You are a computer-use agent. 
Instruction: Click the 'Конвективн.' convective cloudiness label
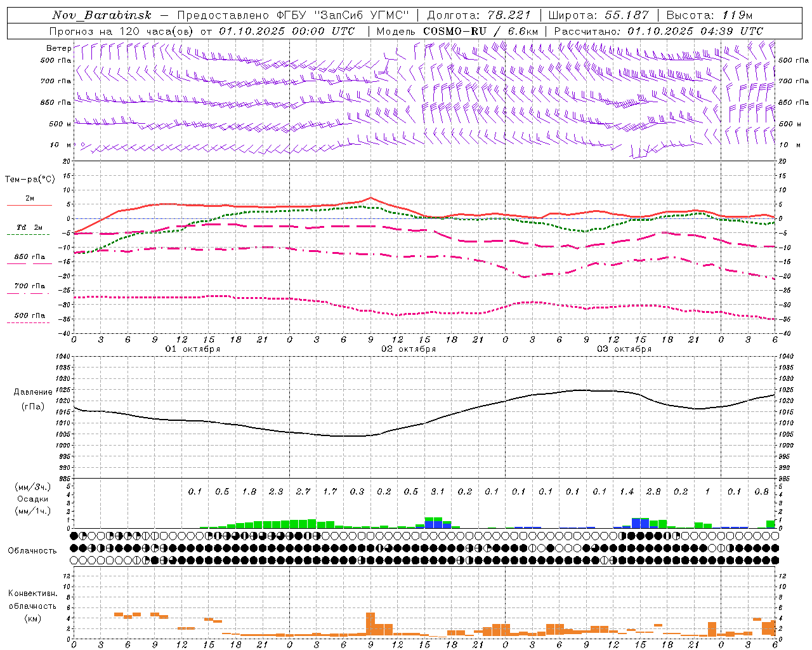[x=32, y=594]
